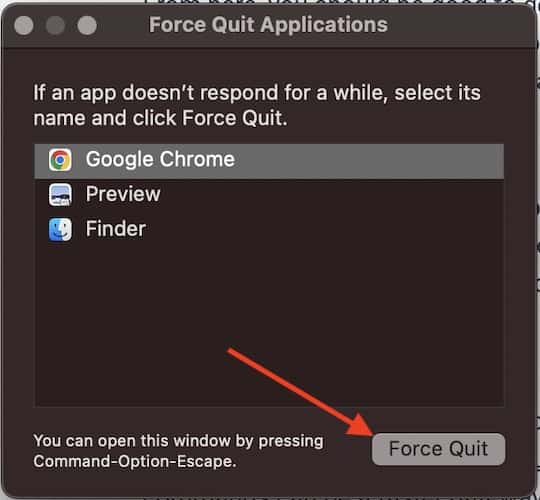The height and width of the screenshot is (500, 540).
Task: Click the Preview app icon
Action: point(60,195)
